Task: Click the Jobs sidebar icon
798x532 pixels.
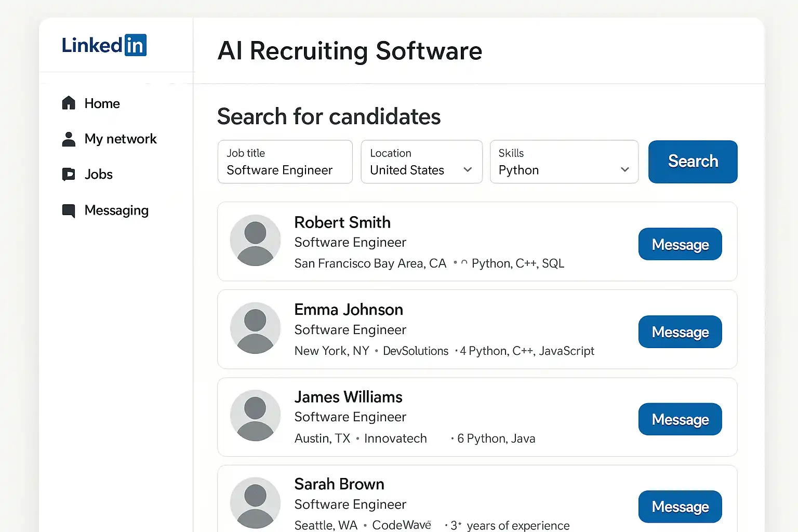Action: click(69, 174)
